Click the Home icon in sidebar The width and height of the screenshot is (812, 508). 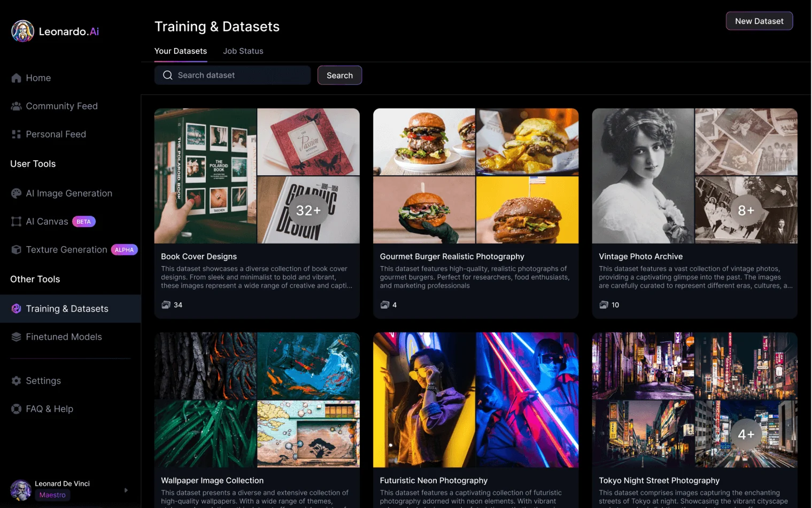point(16,78)
